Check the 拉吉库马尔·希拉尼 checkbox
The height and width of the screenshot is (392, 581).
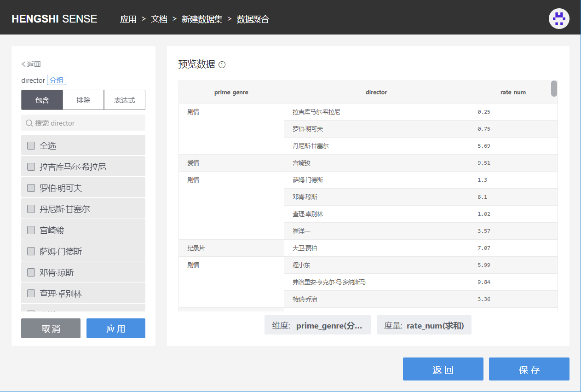[31, 167]
